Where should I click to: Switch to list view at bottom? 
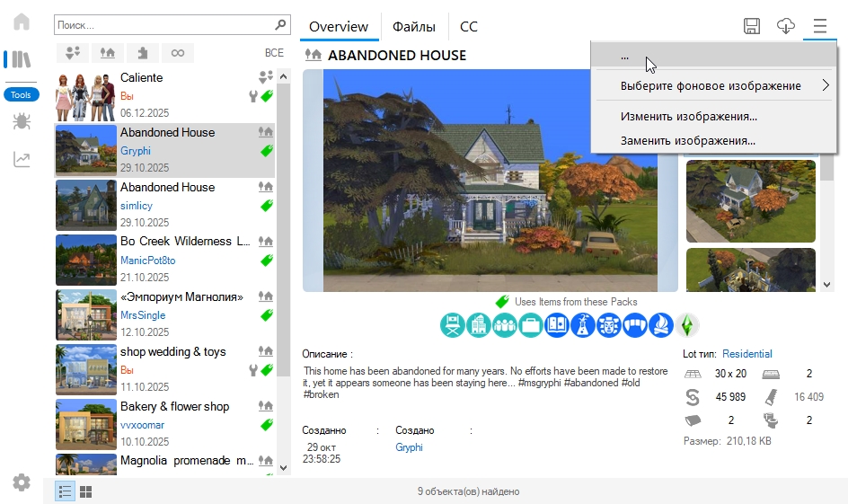pyautogui.click(x=65, y=491)
